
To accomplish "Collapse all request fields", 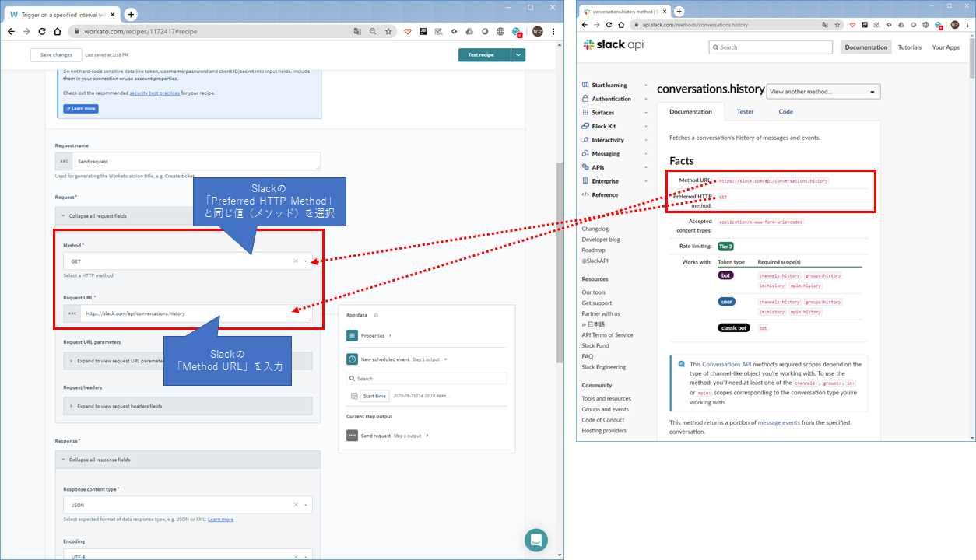I will [x=188, y=215].
